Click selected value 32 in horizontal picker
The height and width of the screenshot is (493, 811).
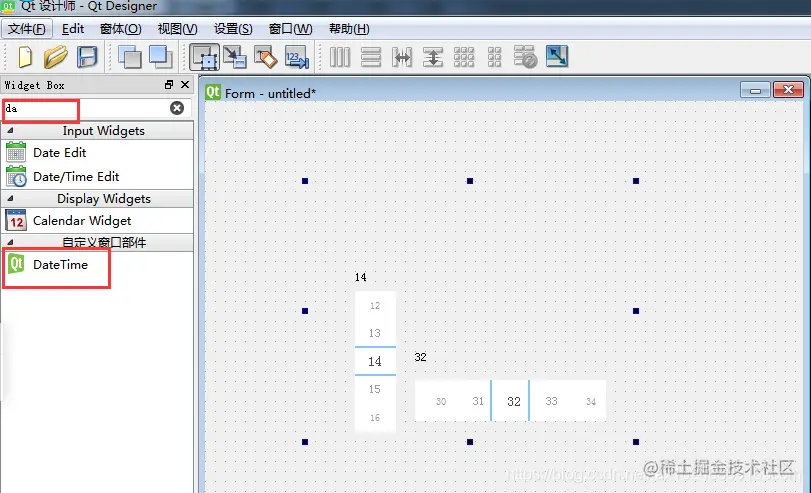tap(514, 401)
